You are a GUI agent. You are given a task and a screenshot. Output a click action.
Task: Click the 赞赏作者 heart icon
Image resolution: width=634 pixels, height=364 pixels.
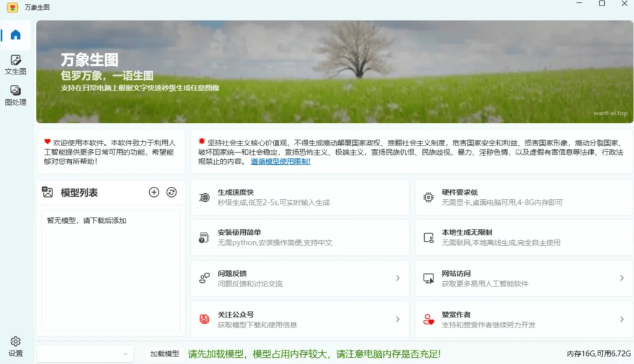(x=428, y=319)
